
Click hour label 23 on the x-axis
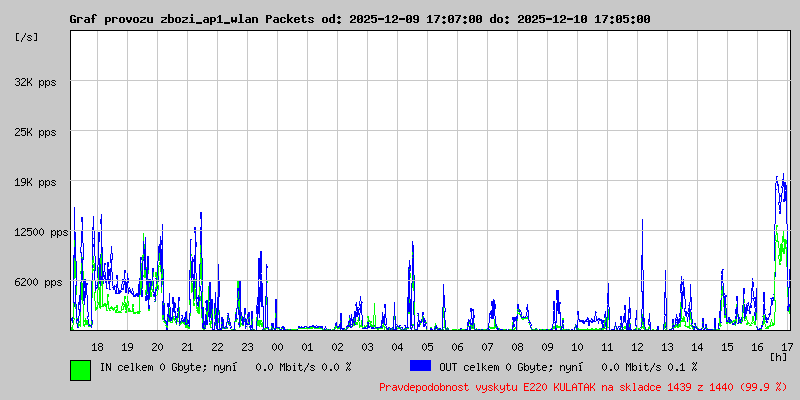pos(247,347)
